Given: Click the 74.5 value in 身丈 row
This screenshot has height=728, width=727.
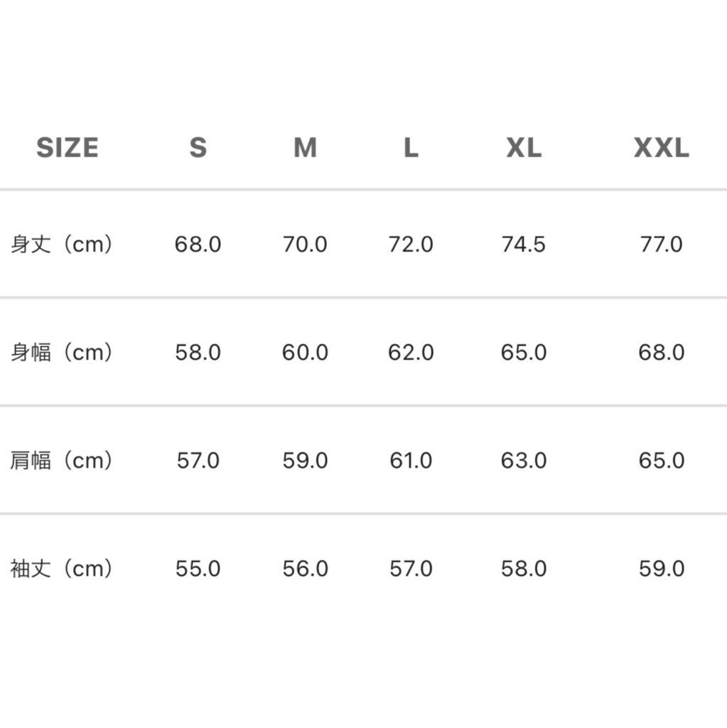Looking at the screenshot, I should (x=524, y=245).
